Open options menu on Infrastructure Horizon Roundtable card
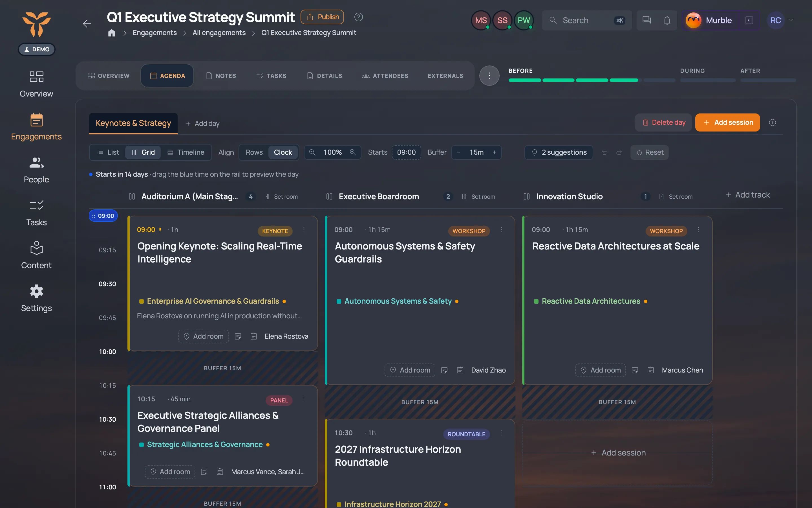The height and width of the screenshot is (508, 812). 501,433
